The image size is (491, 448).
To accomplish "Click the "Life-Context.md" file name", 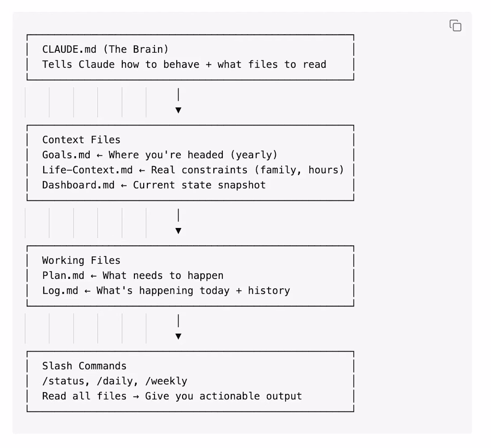I will coord(87,170).
